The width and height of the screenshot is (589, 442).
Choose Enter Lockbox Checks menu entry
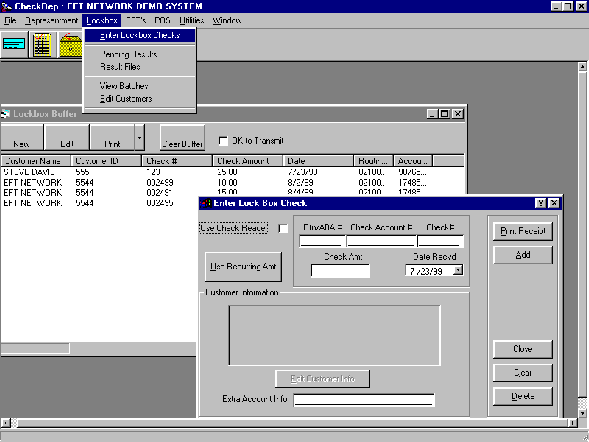click(140, 35)
